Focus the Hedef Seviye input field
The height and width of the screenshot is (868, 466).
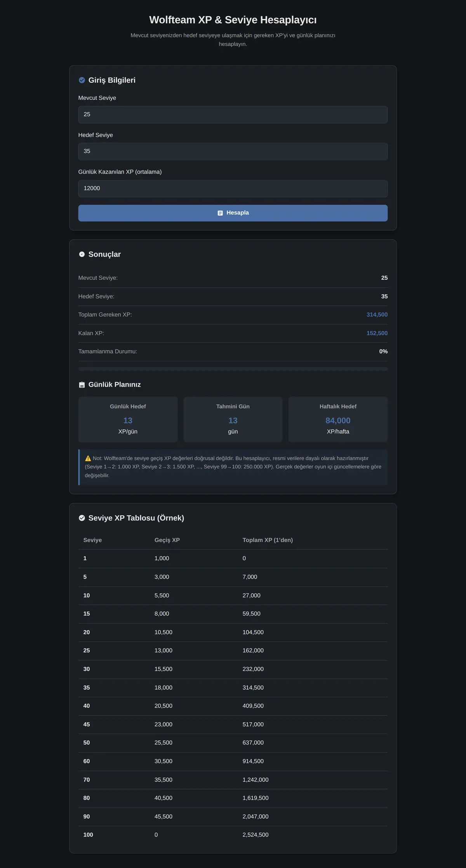pos(233,152)
